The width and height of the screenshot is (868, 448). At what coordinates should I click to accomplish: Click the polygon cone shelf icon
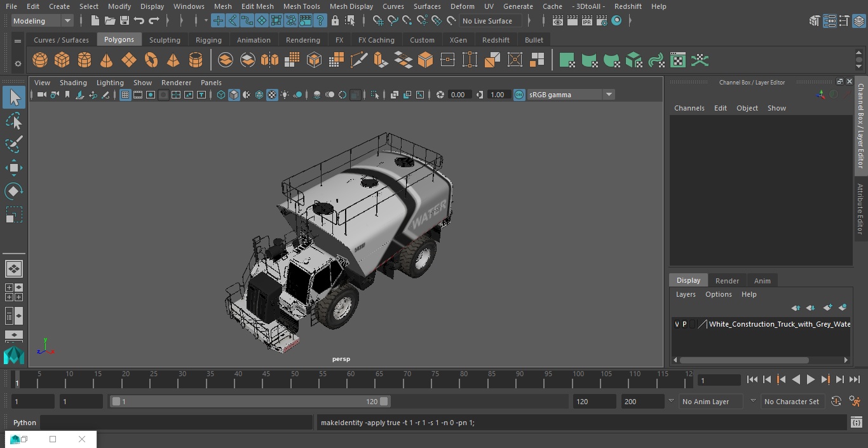click(107, 60)
